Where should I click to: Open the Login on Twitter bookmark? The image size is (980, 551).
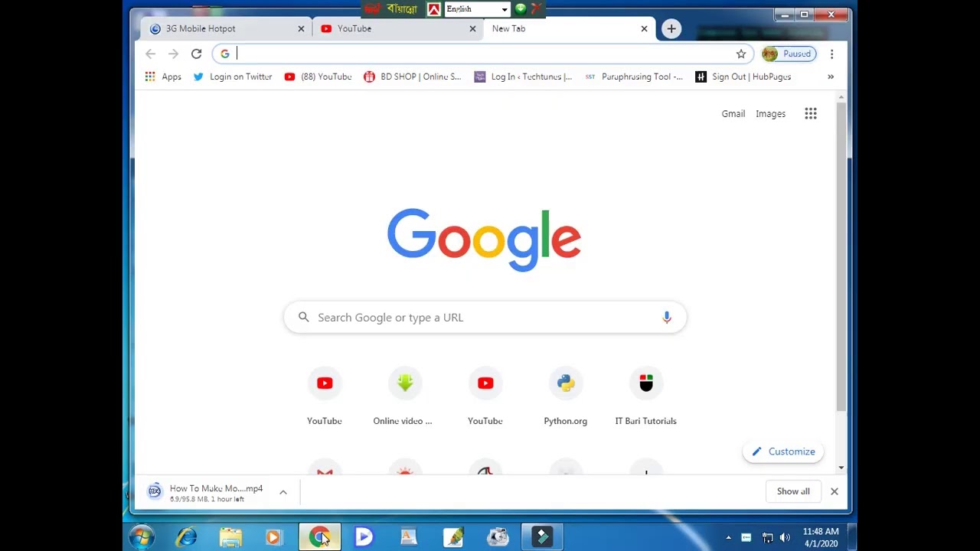(x=233, y=77)
